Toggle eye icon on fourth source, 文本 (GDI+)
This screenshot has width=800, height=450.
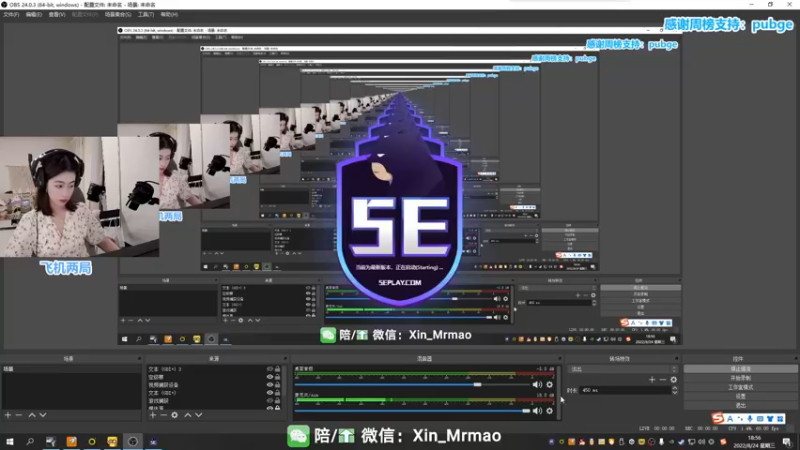pyautogui.click(x=270, y=393)
